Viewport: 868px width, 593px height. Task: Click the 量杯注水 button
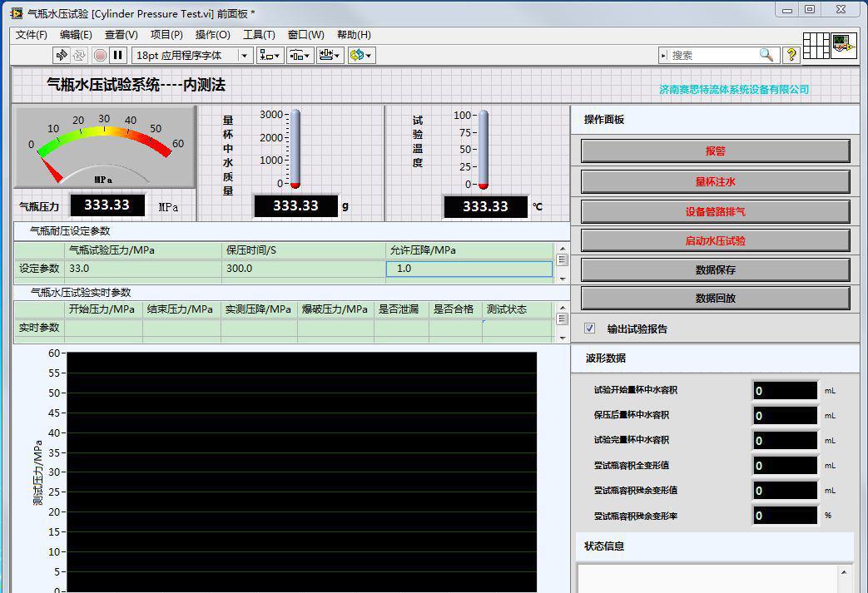click(715, 181)
